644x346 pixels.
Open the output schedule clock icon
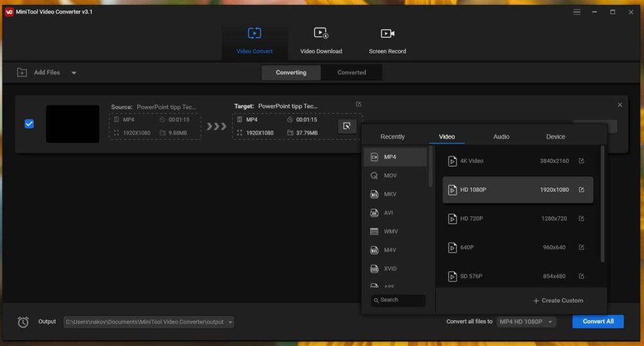23,321
